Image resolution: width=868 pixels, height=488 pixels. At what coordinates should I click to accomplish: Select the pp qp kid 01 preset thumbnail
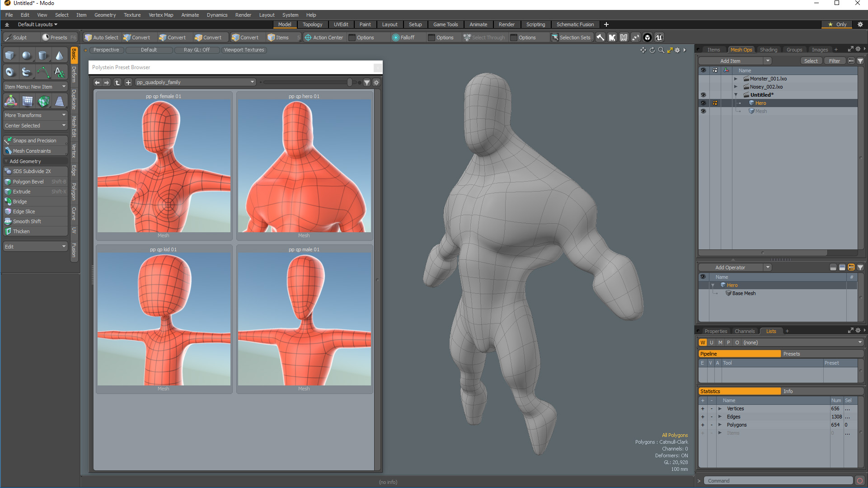click(164, 319)
